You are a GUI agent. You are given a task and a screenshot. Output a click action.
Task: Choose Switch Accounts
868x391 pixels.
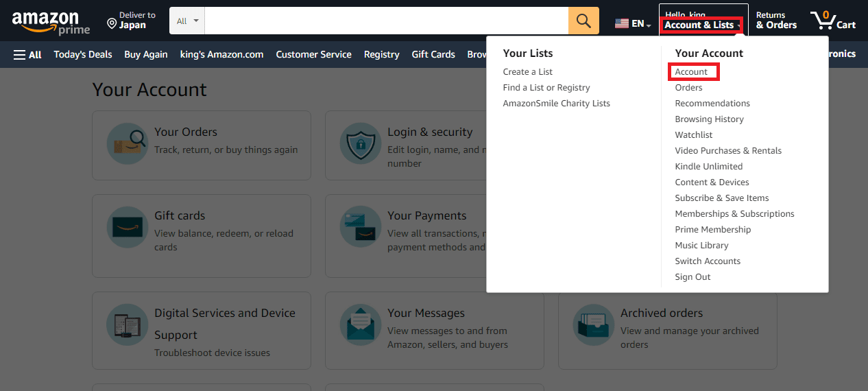708,261
